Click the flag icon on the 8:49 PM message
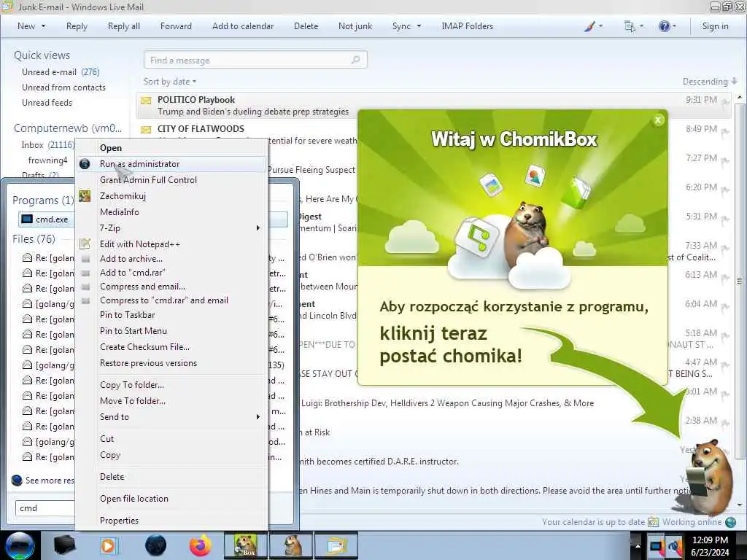The height and width of the screenshot is (560, 747). (x=726, y=133)
